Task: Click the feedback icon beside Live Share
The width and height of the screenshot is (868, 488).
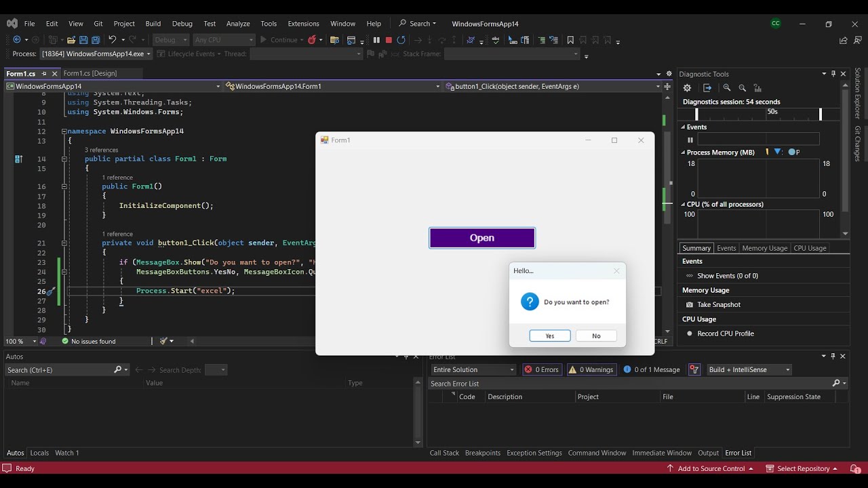Action: (x=858, y=40)
